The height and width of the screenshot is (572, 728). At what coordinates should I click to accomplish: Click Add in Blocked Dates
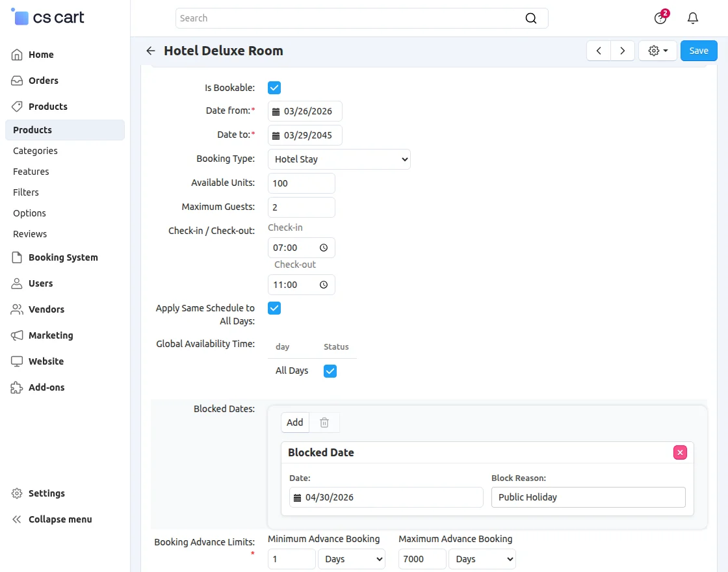click(295, 422)
